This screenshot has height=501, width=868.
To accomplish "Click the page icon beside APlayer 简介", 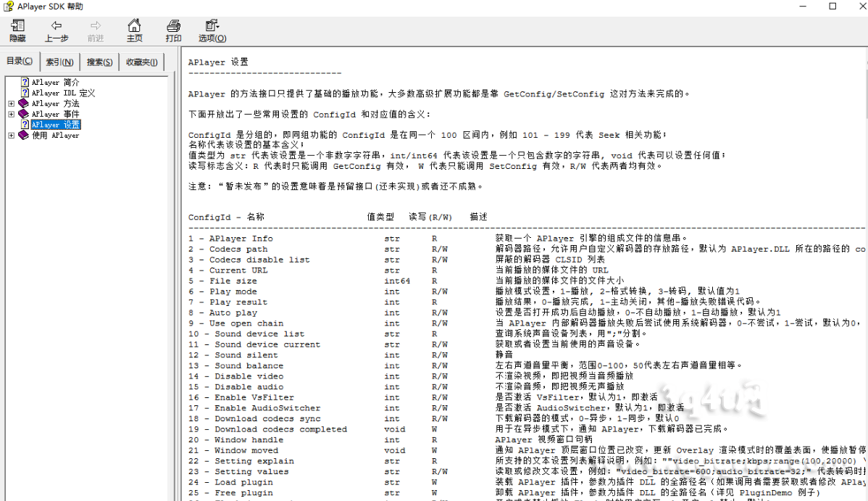I will (x=25, y=82).
